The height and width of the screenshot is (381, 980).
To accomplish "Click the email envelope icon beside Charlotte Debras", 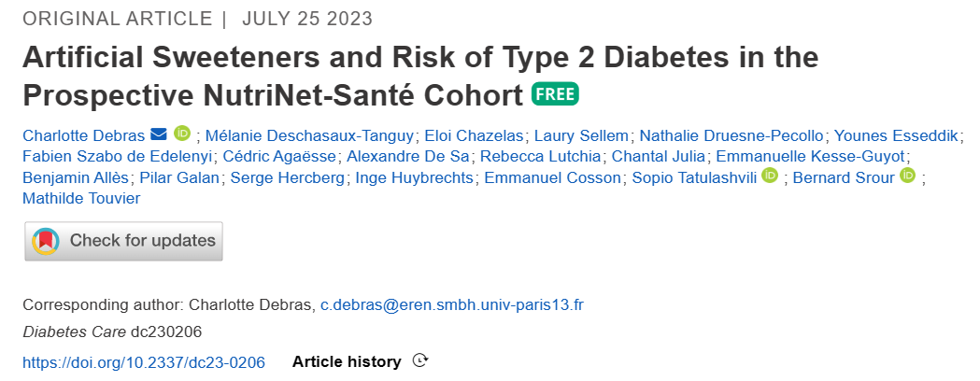I will click(x=158, y=134).
